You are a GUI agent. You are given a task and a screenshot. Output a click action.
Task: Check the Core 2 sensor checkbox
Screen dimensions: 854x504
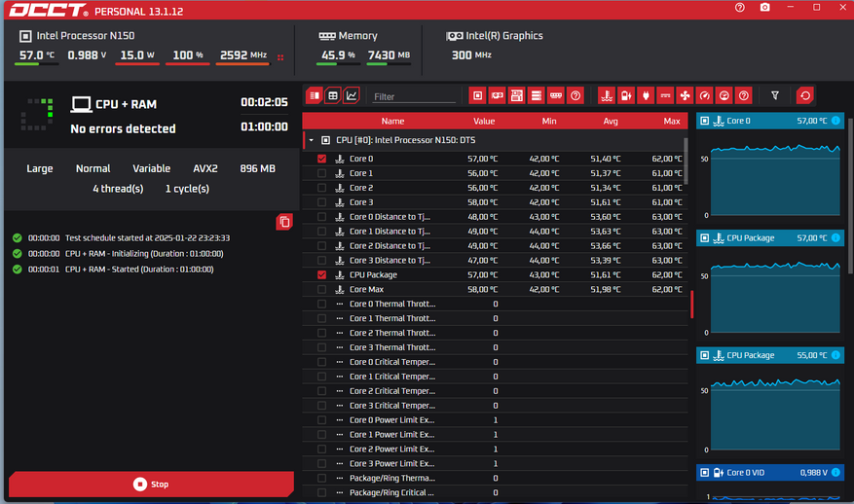point(322,188)
